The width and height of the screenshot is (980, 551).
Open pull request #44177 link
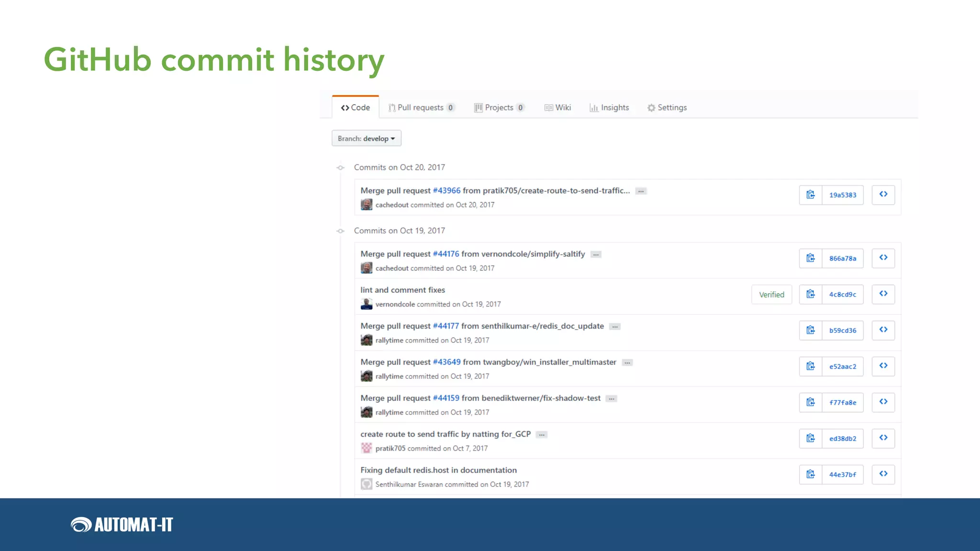(445, 326)
